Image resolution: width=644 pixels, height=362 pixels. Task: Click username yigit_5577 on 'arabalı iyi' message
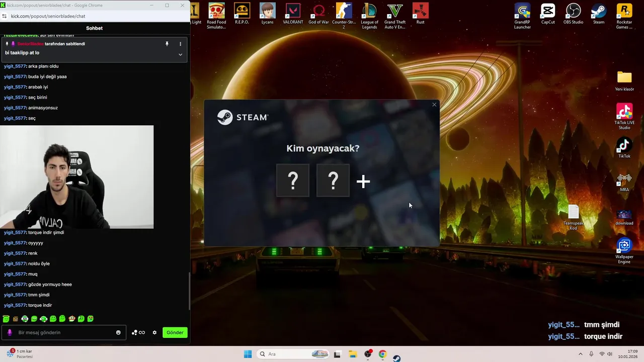pos(15,87)
